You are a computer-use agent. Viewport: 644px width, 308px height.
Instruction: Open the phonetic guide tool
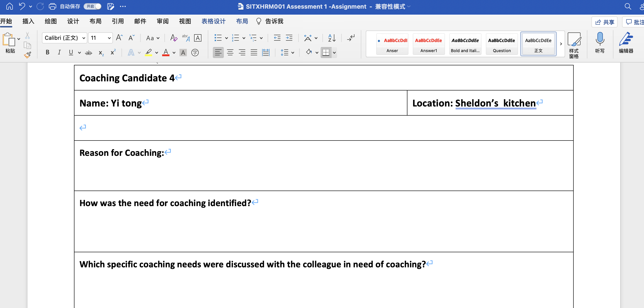186,38
